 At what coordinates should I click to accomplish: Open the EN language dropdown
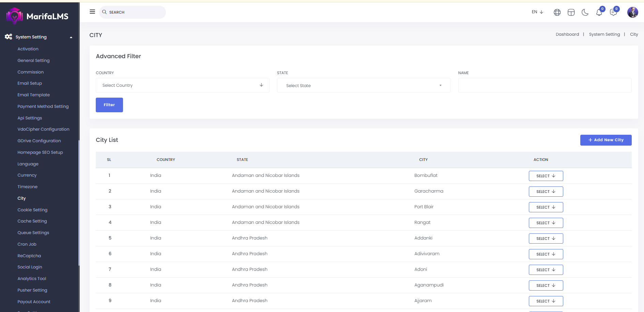click(537, 12)
